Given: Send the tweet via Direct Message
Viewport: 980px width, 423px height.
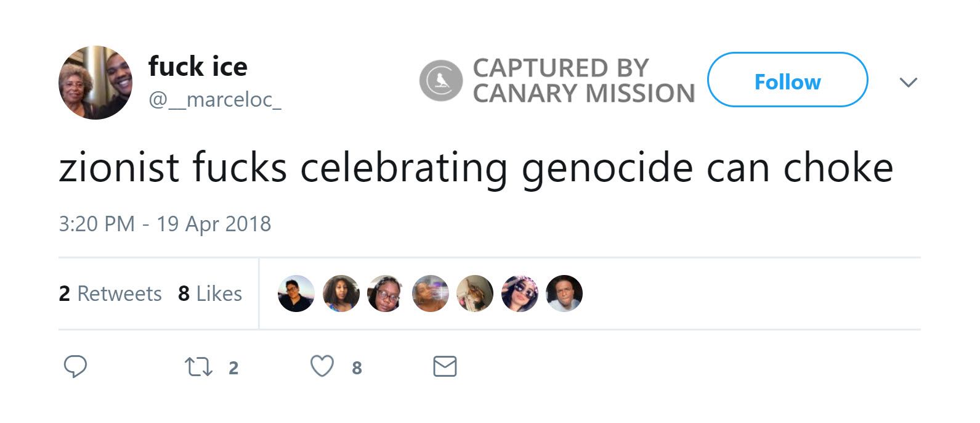Looking at the screenshot, I should 443,366.
